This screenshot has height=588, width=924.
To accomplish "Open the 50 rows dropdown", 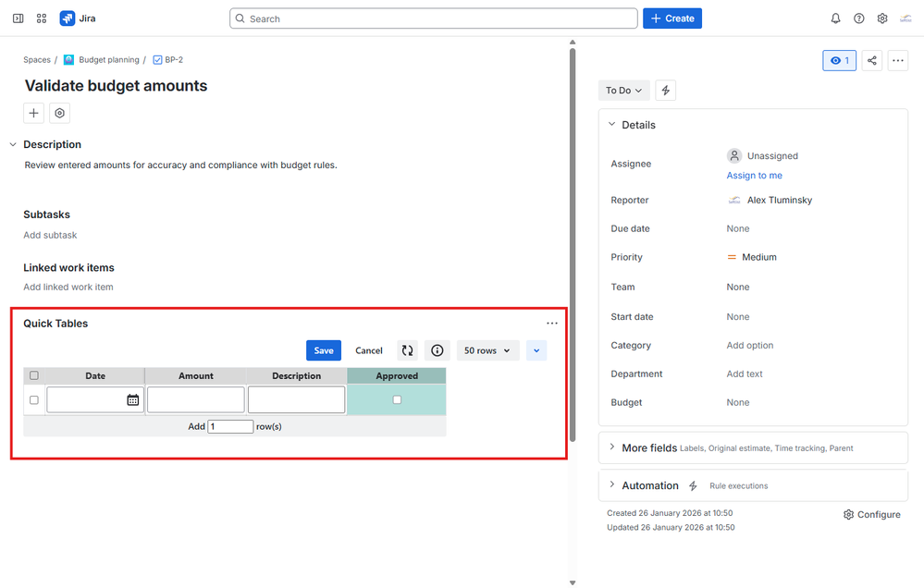I will (x=487, y=350).
